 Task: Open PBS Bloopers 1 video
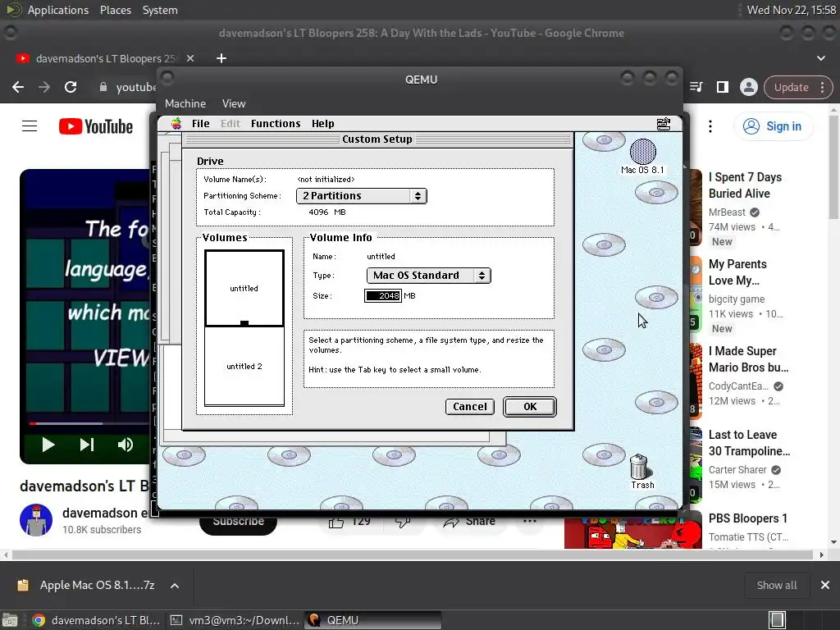(x=748, y=518)
